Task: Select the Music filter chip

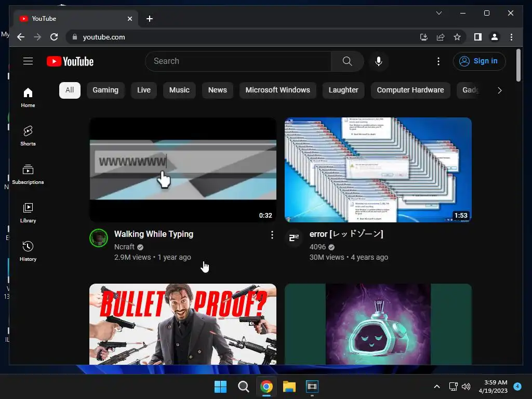Action: point(179,90)
